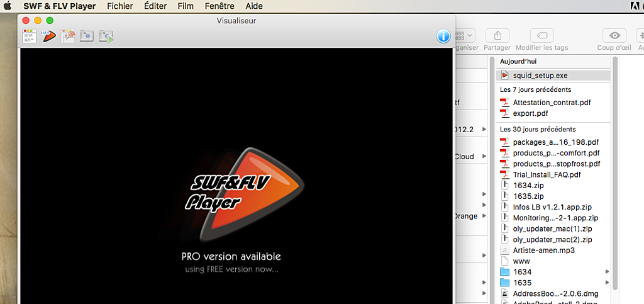Click the export.pdf PDF icon

pos(504,113)
